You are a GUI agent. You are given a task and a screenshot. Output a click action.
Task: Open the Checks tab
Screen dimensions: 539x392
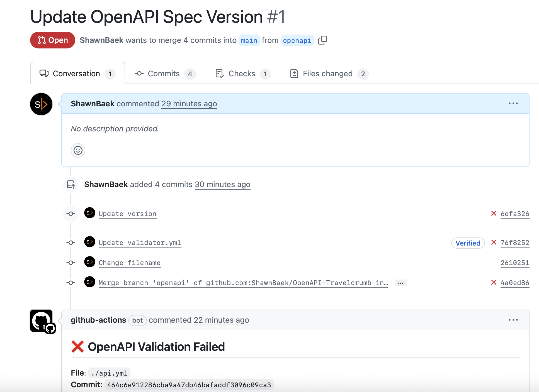coord(242,74)
